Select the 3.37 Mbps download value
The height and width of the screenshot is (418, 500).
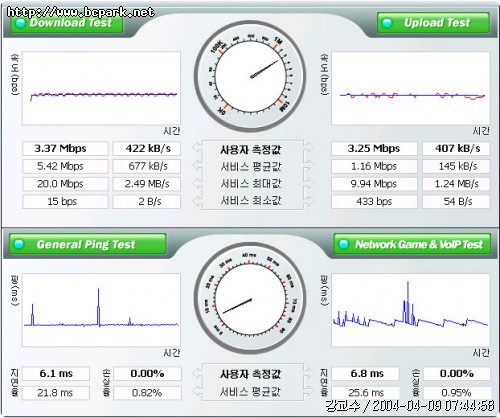click(x=65, y=148)
